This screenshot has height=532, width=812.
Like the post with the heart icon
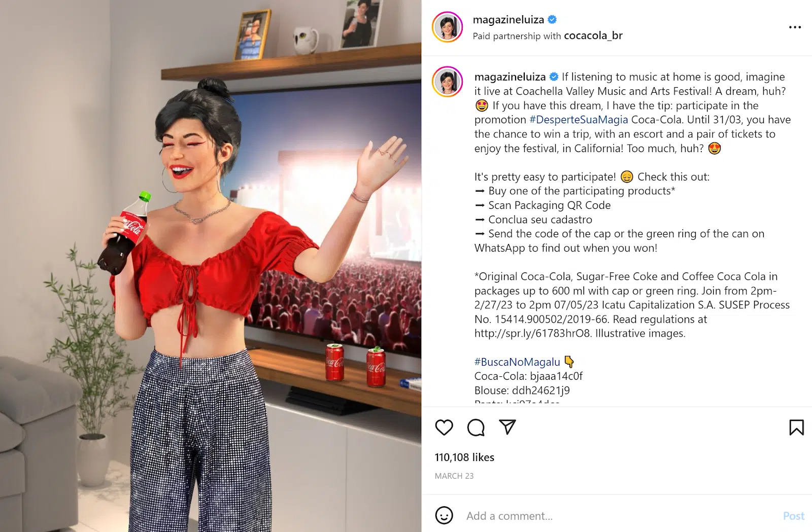444,428
